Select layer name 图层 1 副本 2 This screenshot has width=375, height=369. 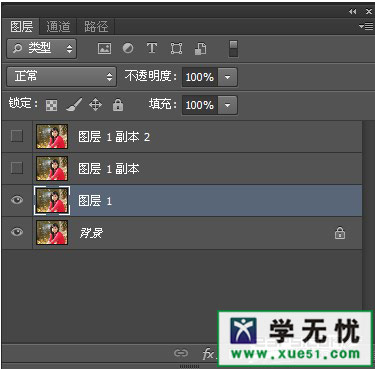click(x=114, y=137)
